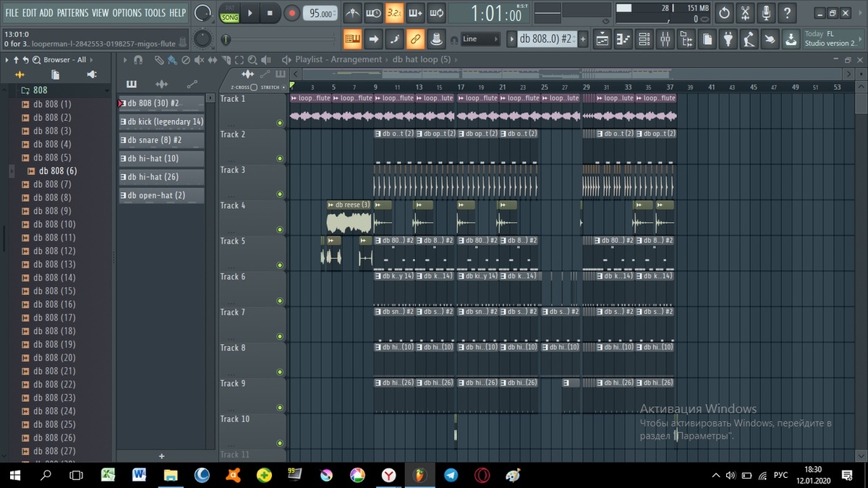Switch playback to SONG mode
Viewport: 868px width, 488px height.
(230, 17)
